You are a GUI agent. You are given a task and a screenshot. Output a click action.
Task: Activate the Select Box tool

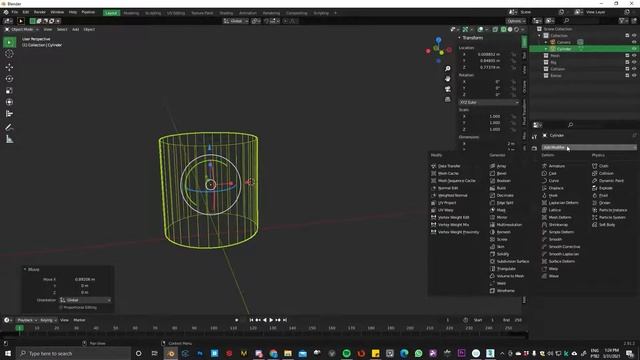9,42
